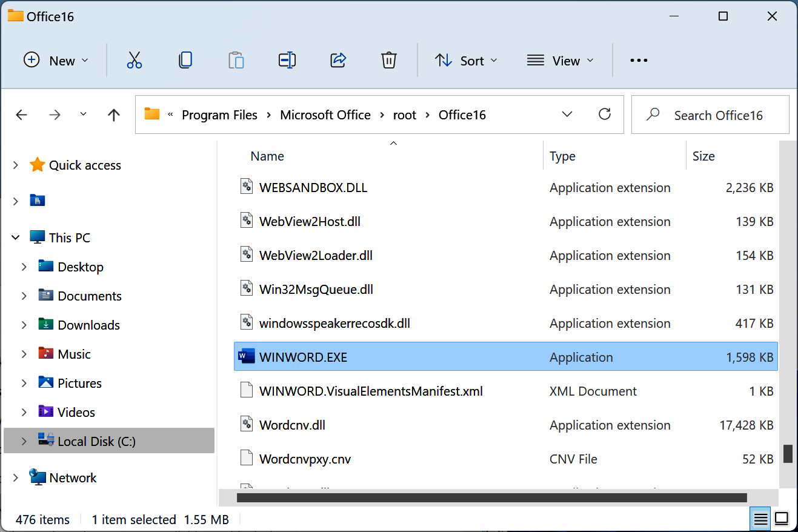798x532 pixels.
Task: Expand the Quick access tree node
Action: [x=16, y=165]
